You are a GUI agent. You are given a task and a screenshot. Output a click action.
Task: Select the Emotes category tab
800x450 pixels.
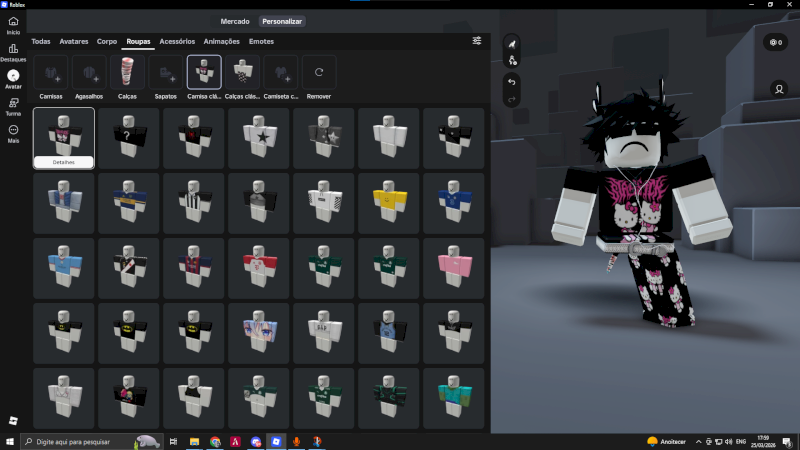(x=261, y=41)
